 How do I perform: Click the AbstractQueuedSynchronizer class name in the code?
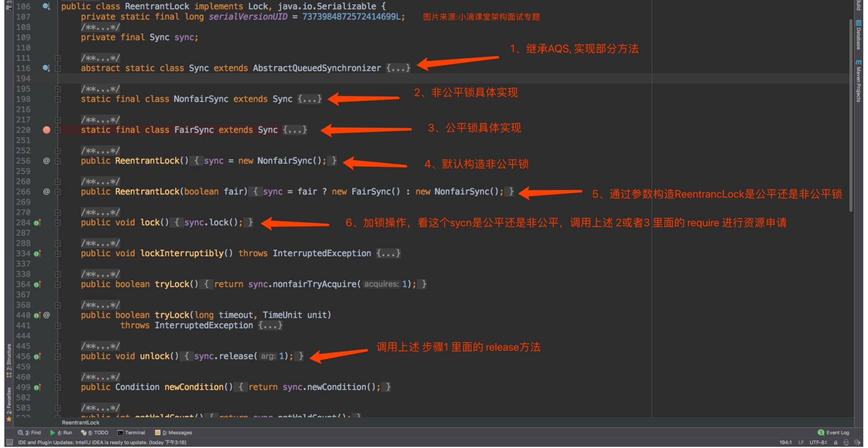317,68
